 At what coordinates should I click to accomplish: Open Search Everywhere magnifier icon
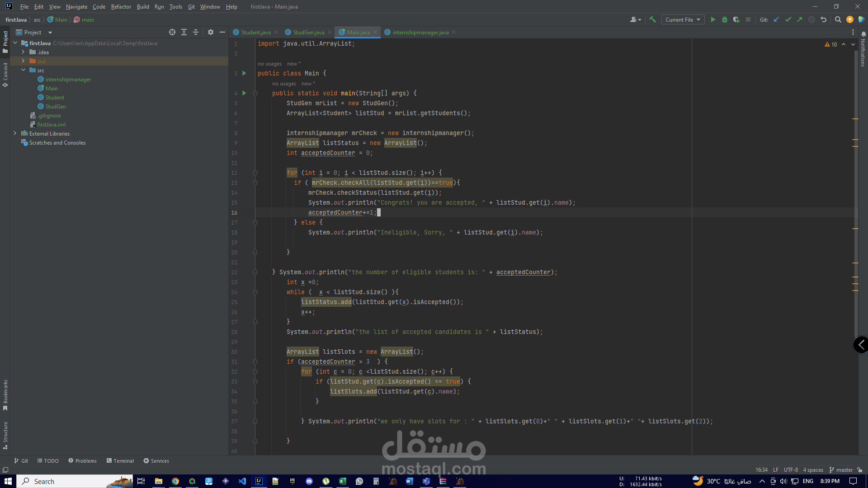[x=838, y=20]
